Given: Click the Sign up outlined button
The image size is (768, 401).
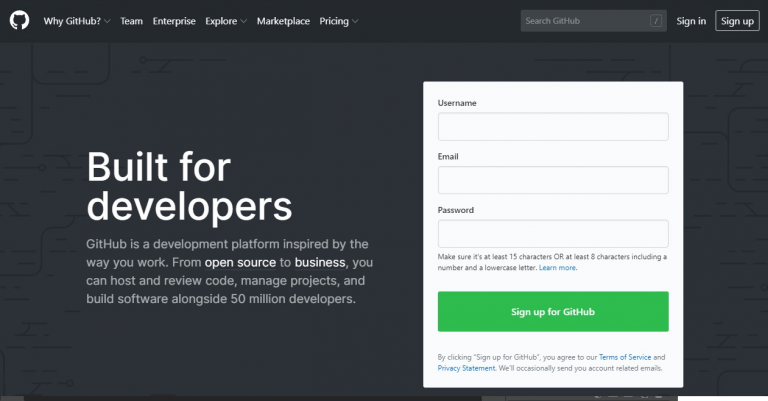Looking at the screenshot, I should tap(737, 21).
